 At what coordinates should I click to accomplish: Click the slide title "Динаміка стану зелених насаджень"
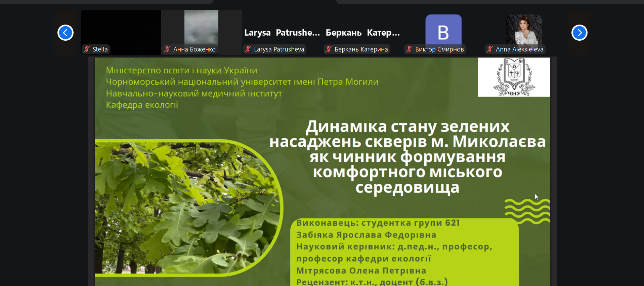click(x=407, y=134)
